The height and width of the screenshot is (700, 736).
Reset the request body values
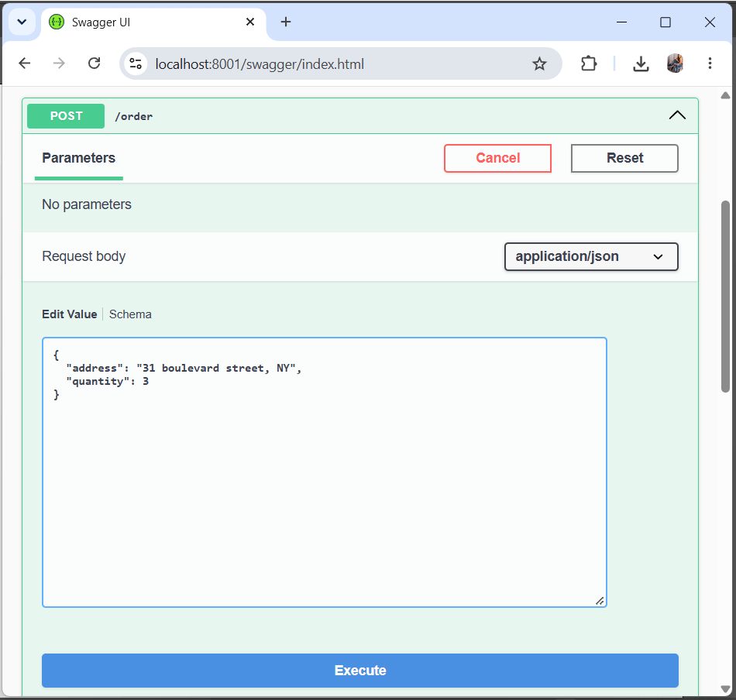click(x=624, y=158)
